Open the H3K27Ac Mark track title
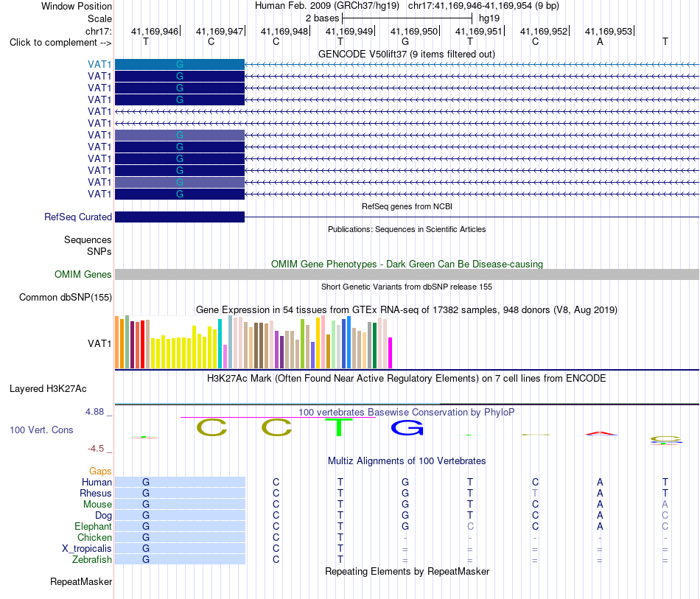The width and height of the screenshot is (700, 599). [x=406, y=379]
